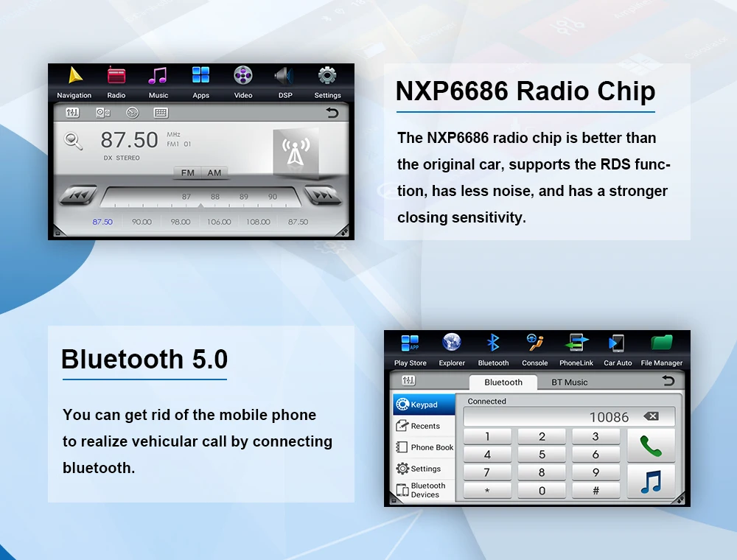The height and width of the screenshot is (560, 737).
Task: Open equalizer icon in Bluetooth screen toolbar
Action: coord(408,380)
